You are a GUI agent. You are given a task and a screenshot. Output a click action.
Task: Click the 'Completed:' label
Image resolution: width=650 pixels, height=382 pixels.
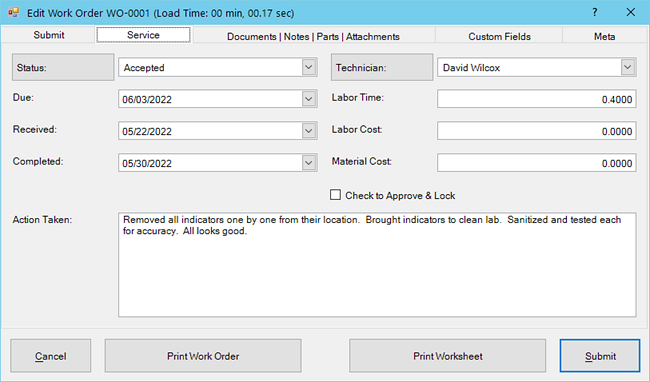[x=38, y=162]
